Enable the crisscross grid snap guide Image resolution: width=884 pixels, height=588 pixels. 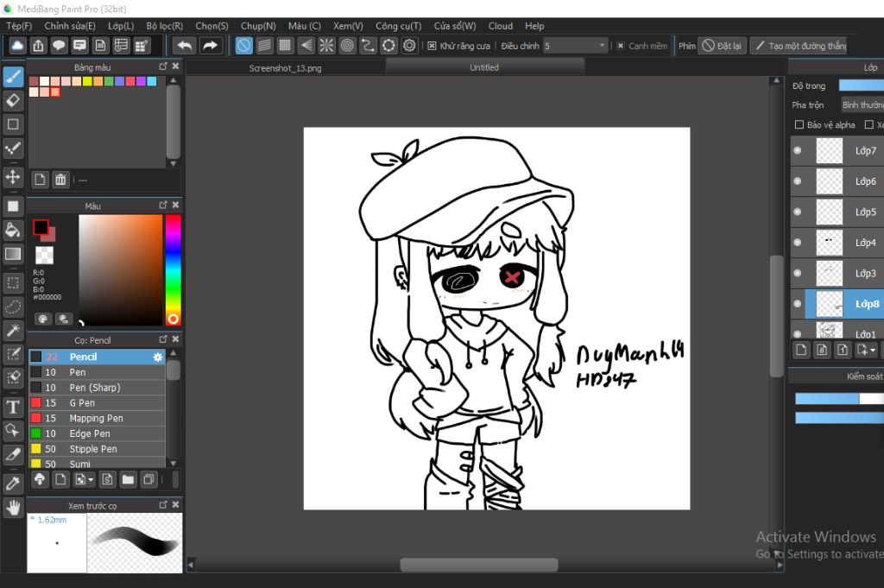[285, 46]
